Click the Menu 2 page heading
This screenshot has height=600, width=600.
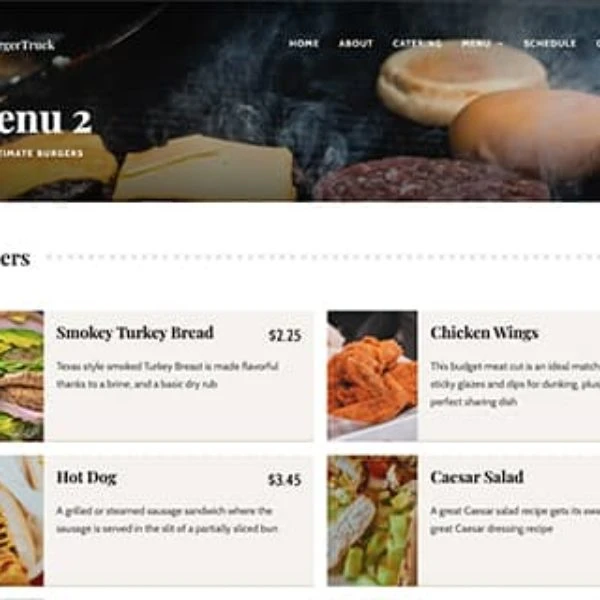click(46, 120)
